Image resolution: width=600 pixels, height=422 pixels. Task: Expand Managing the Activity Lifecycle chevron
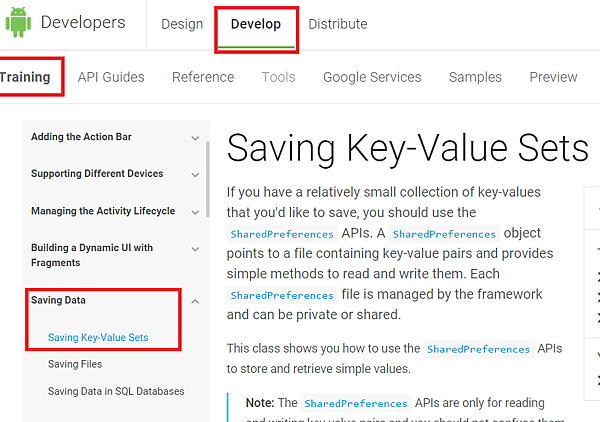pos(195,212)
